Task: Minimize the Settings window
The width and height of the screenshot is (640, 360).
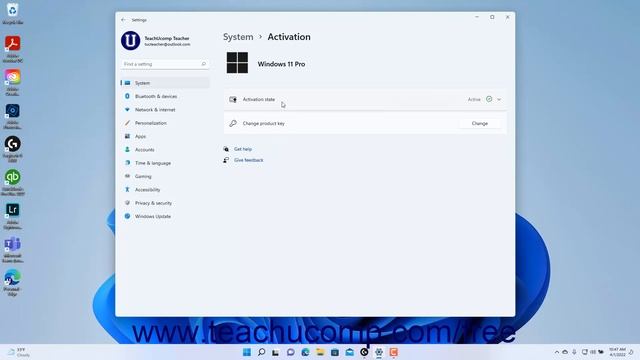Action: [x=477, y=17]
